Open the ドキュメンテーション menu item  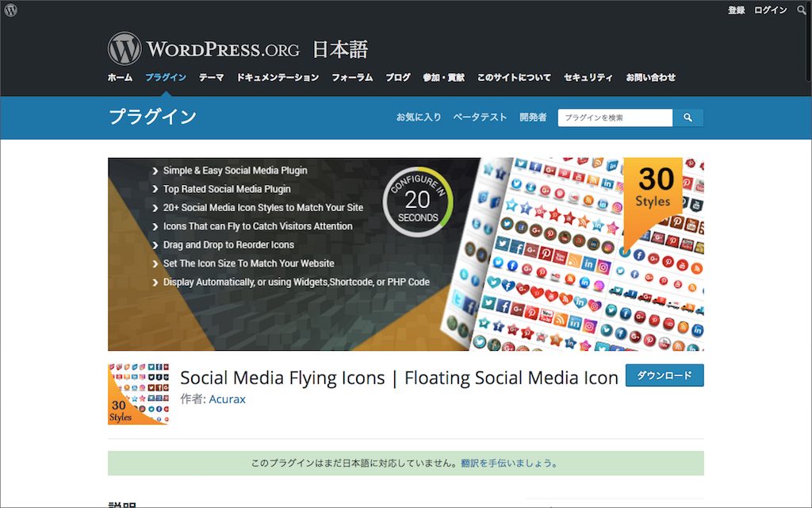click(x=278, y=77)
